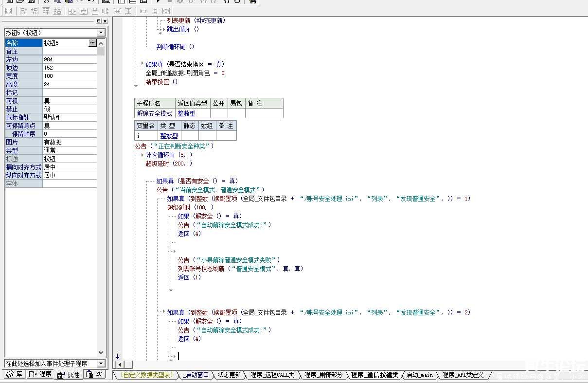The width and height of the screenshot is (588, 383).
Task: Click the code line 如果真 (是否有安全 () ＝ 真)
Action: [197, 181]
